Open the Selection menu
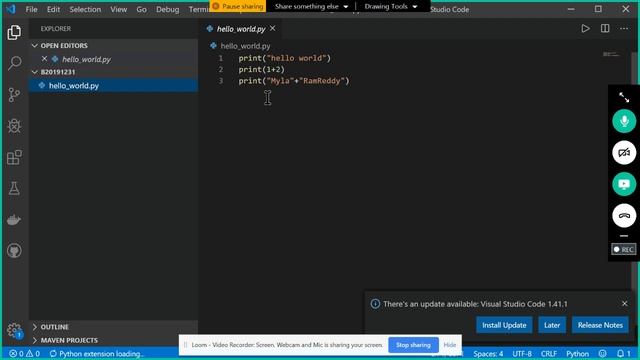 (x=85, y=9)
